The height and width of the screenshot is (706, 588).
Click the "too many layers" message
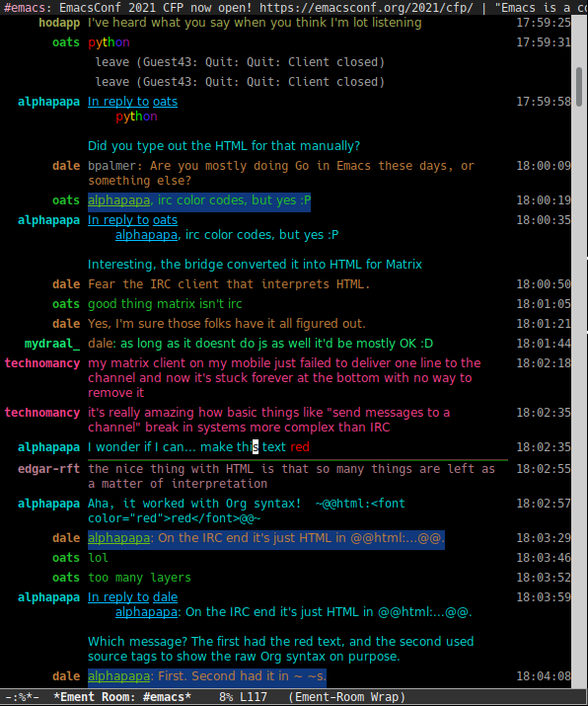tap(139, 578)
